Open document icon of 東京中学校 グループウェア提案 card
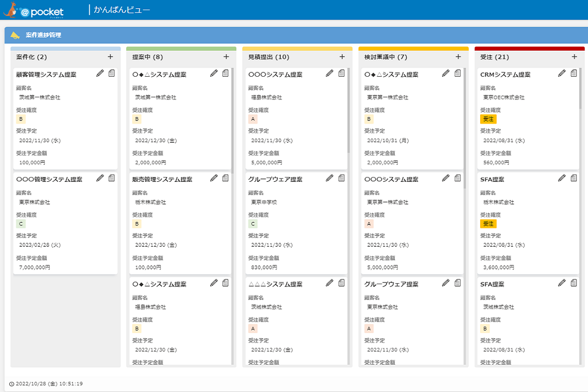 (x=341, y=178)
